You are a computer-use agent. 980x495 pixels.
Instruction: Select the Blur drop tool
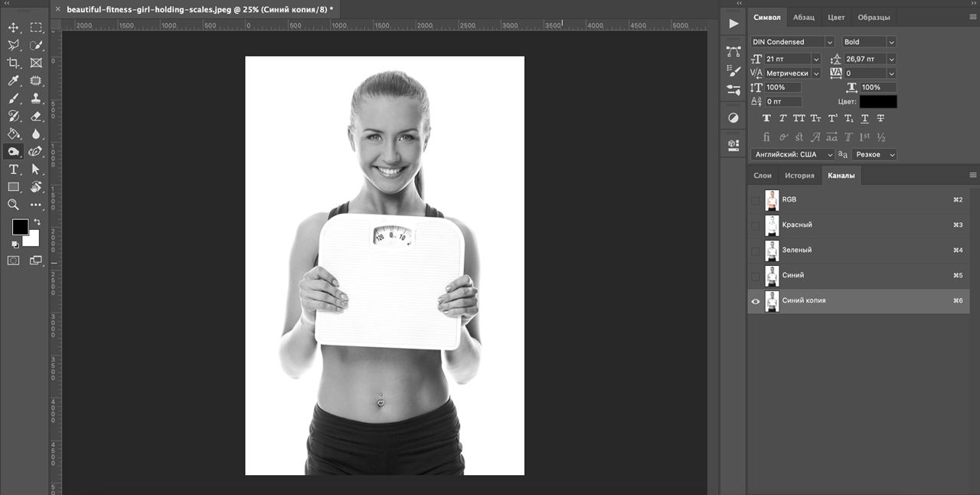tap(36, 133)
